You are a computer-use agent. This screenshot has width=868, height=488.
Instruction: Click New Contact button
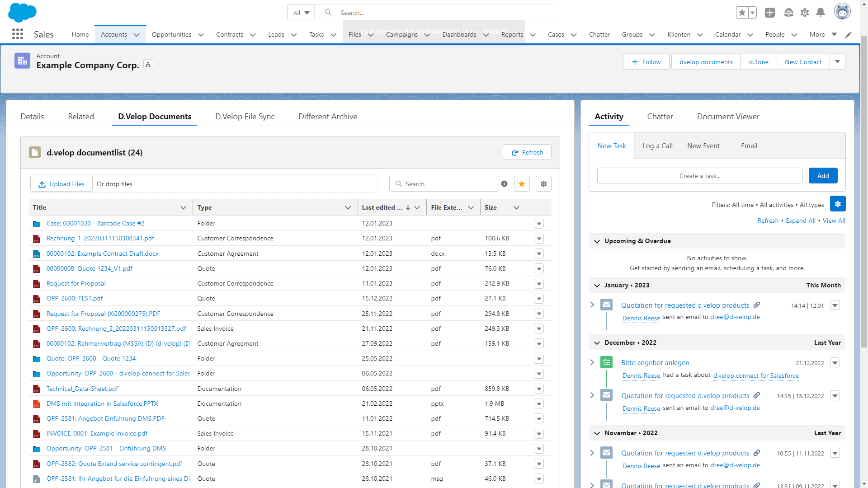pos(803,62)
